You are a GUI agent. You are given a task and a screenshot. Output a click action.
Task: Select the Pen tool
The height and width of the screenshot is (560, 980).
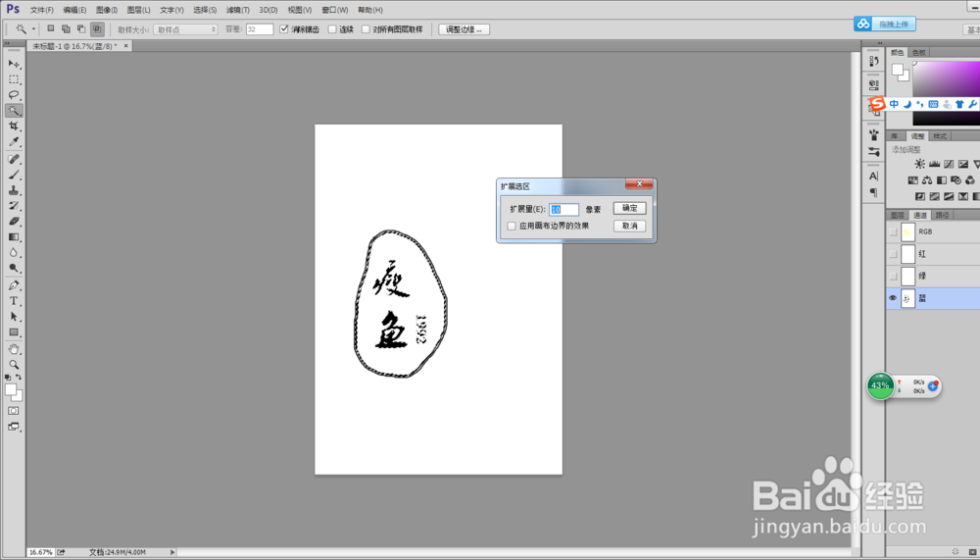(14, 285)
